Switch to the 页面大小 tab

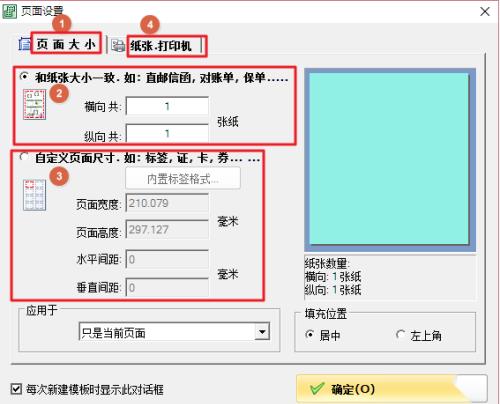66,44
